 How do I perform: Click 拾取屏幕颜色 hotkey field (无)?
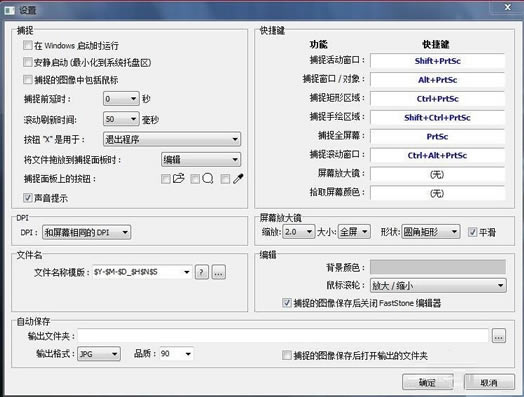437,193
